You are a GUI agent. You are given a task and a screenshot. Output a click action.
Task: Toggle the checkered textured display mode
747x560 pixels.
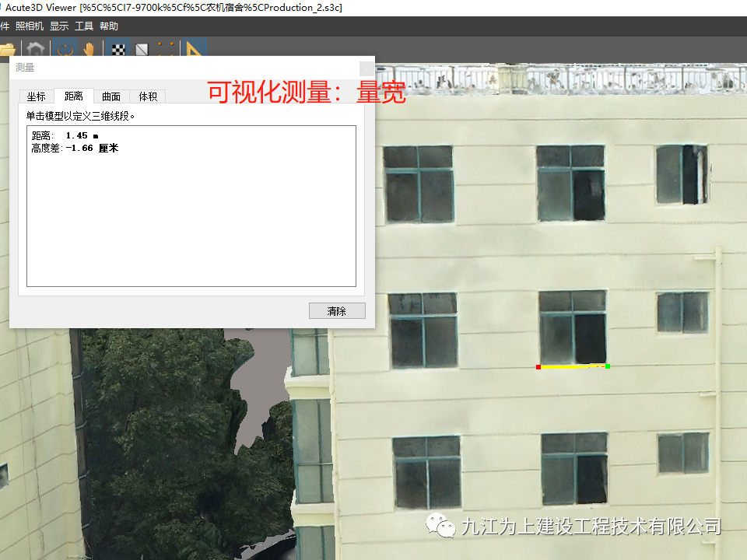point(118,50)
